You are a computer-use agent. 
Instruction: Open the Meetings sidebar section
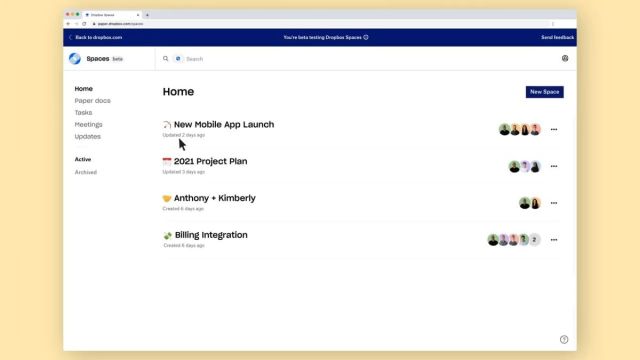pos(89,124)
